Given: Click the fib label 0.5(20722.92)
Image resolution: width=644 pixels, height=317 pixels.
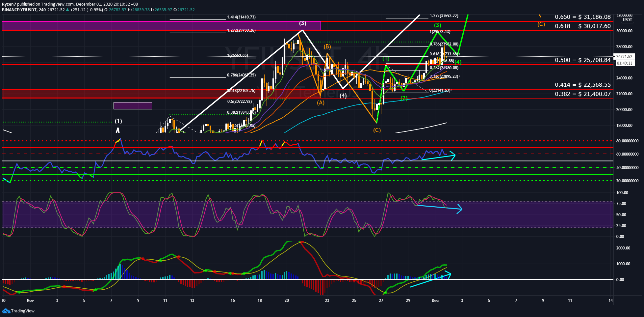Looking at the screenshot, I should coord(240,101).
